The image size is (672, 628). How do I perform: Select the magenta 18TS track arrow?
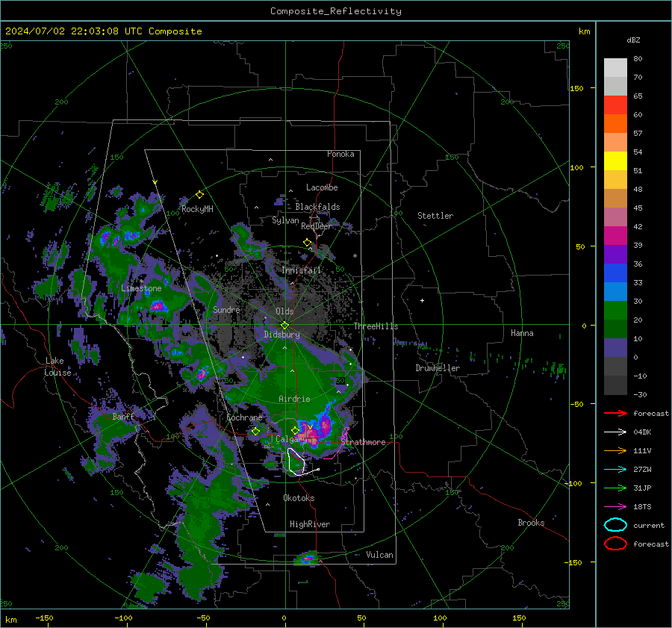click(615, 507)
